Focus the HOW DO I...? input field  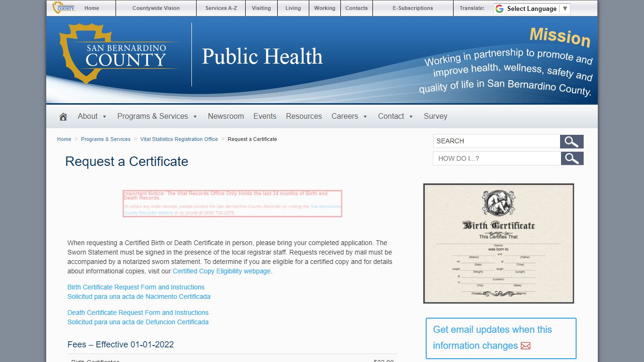click(x=497, y=158)
